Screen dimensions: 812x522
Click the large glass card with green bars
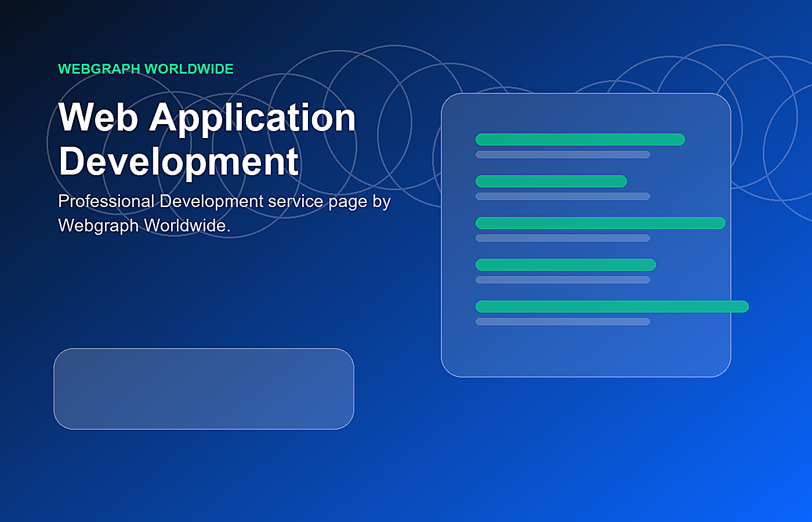point(586,235)
